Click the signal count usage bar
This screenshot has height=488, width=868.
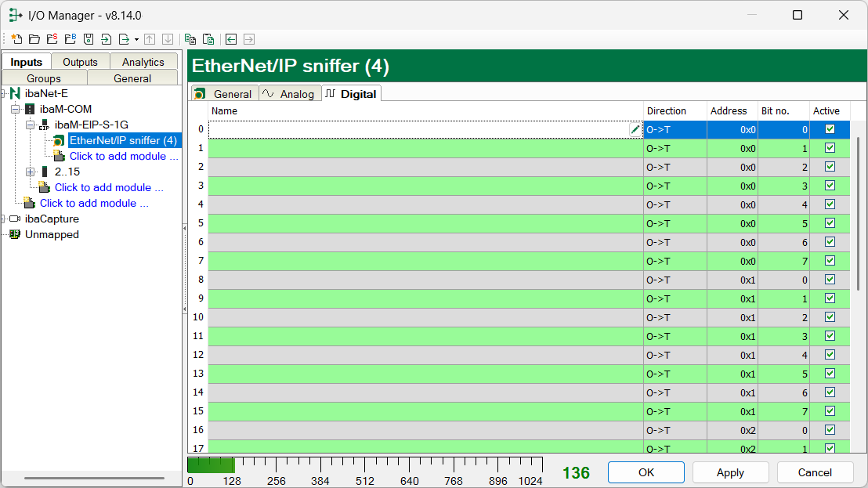point(365,465)
